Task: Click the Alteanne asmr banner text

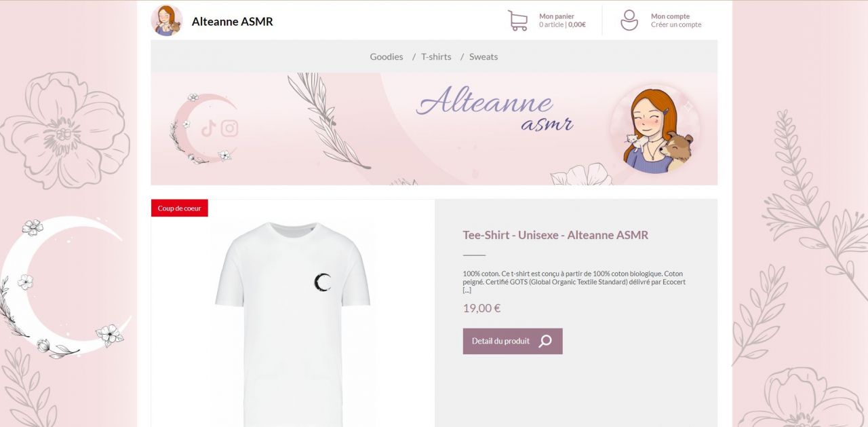Action: (x=495, y=109)
